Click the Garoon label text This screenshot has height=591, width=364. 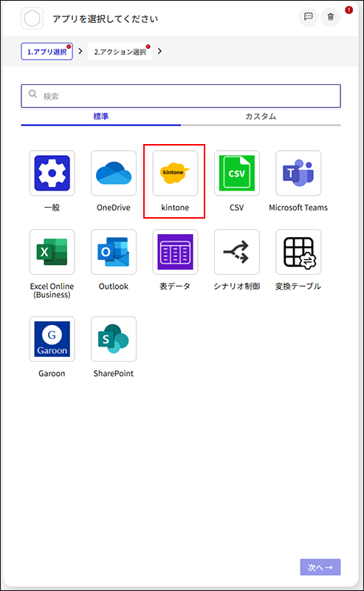(52, 373)
